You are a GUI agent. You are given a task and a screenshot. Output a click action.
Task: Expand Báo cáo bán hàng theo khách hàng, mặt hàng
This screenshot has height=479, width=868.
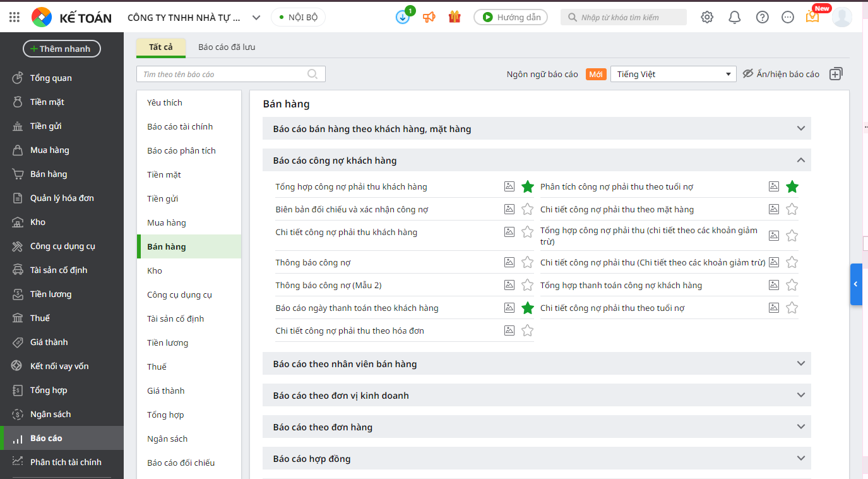click(x=537, y=129)
